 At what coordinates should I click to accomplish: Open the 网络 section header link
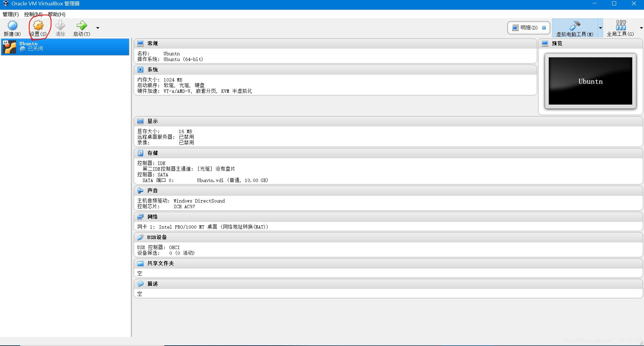click(153, 217)
